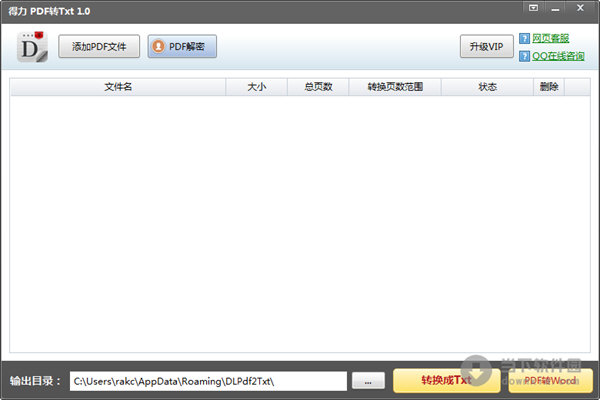Image resolution: width=600 pixels, height=400 pixels.
Task: Click the upgrade VIP button (升级VIP)
Action: [x=486, y=46]
